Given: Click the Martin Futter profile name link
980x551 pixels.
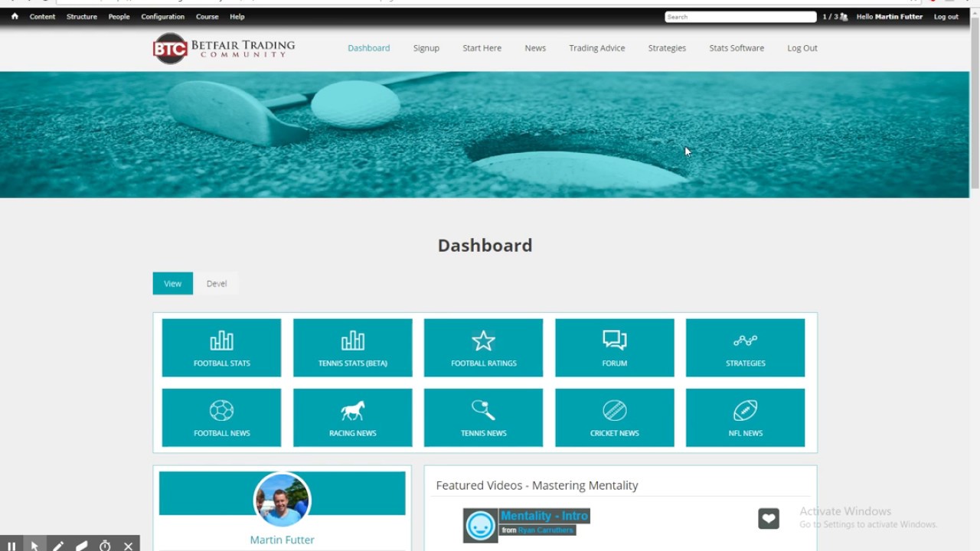Looking at the screenshot, I should [282, 540].
